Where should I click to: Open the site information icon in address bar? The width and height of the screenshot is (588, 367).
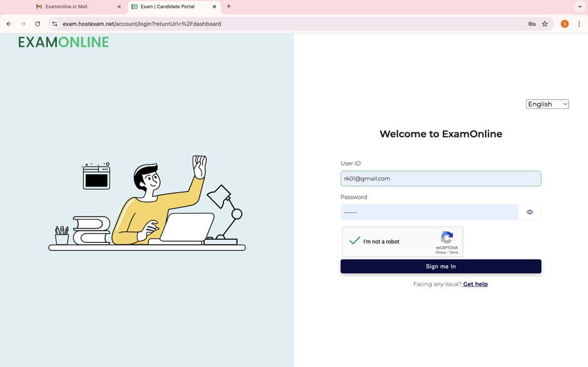click(x=55, y=24)
